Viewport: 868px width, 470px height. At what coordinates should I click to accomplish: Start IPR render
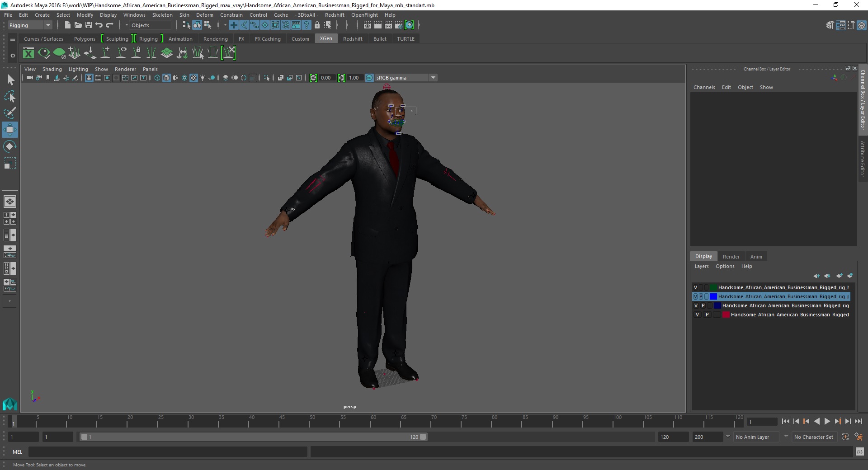point(388,25)
